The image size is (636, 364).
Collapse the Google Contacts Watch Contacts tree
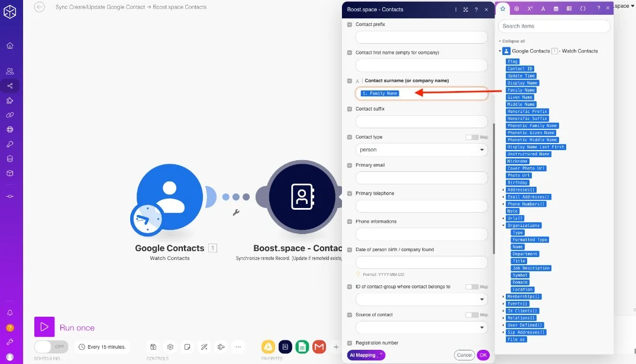coord(500,51)
